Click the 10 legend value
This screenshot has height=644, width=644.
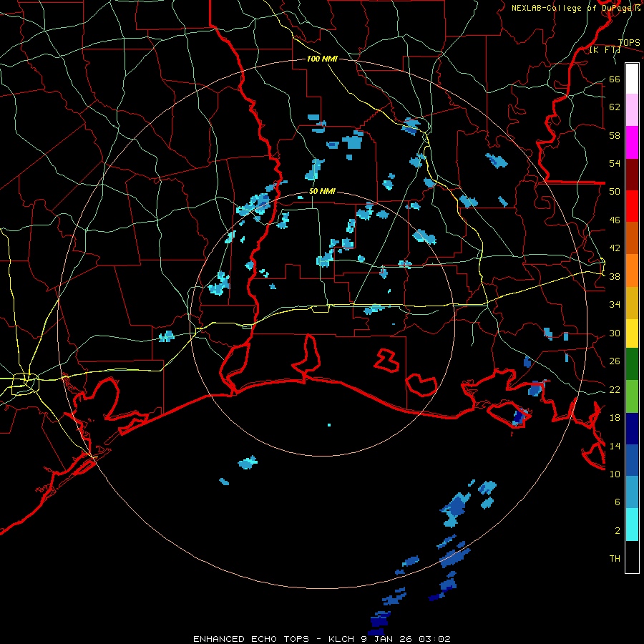[615, 474]
